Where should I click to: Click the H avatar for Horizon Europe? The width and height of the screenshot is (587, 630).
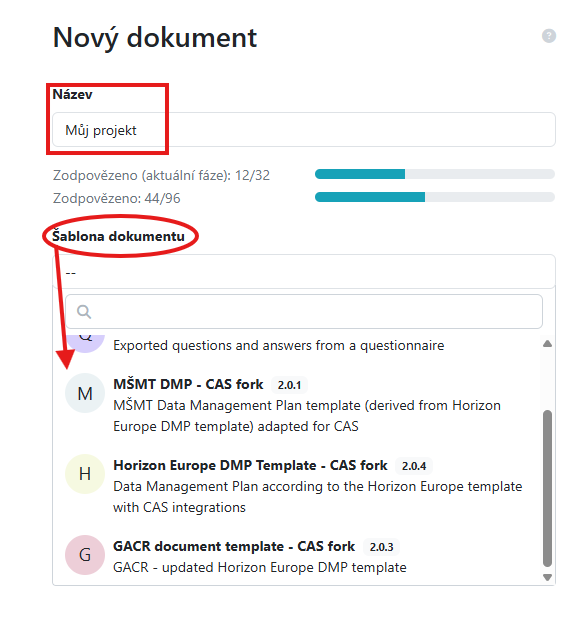point(85,474)
